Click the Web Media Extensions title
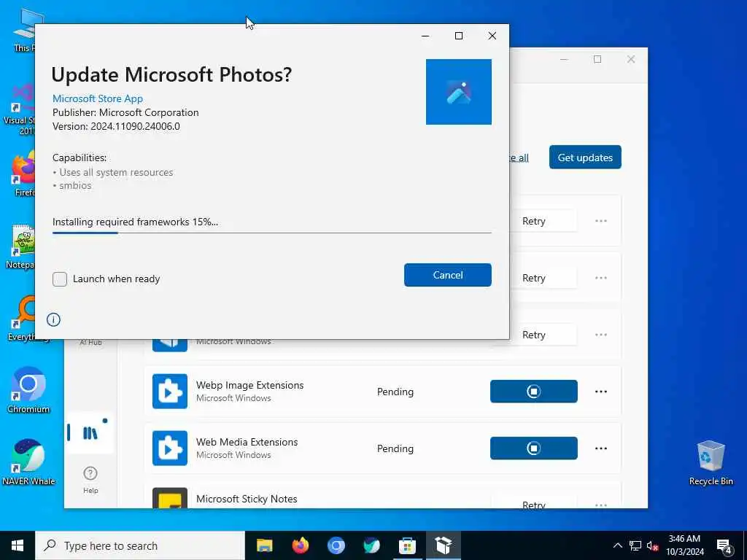 pyautogui.click(x=247, y=442)
